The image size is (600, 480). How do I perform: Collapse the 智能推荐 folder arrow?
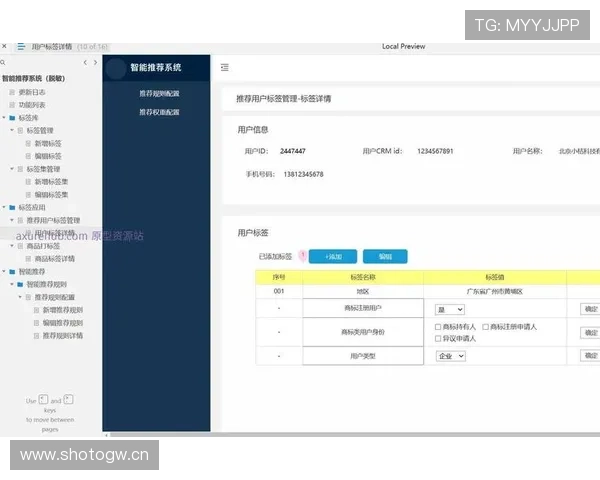tap(4, 271)
